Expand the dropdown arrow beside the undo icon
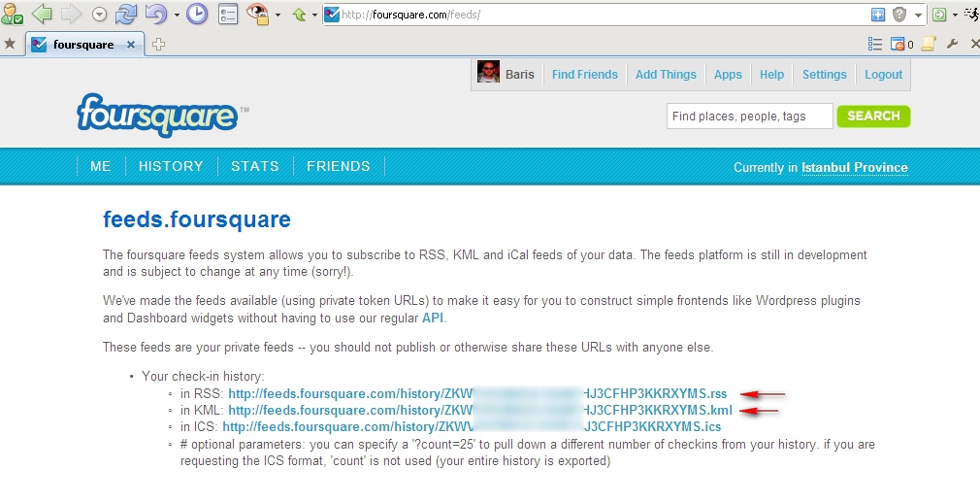Viewport: 980px width, 503px height. click(177, 15)
